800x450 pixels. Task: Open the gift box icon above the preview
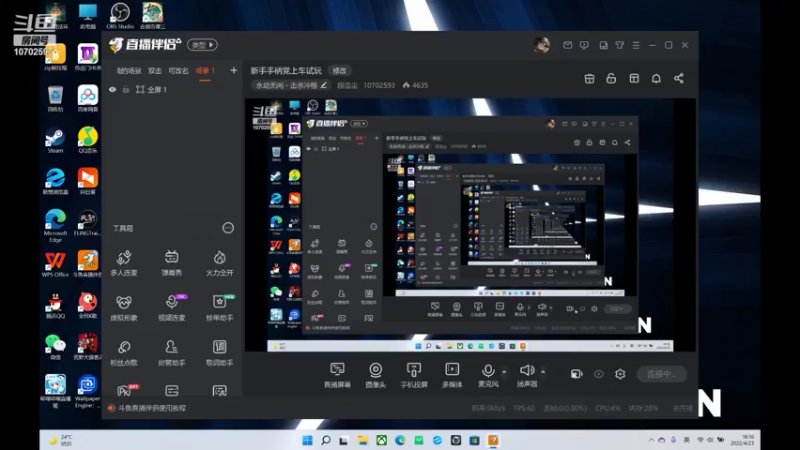tap(589, 79)
